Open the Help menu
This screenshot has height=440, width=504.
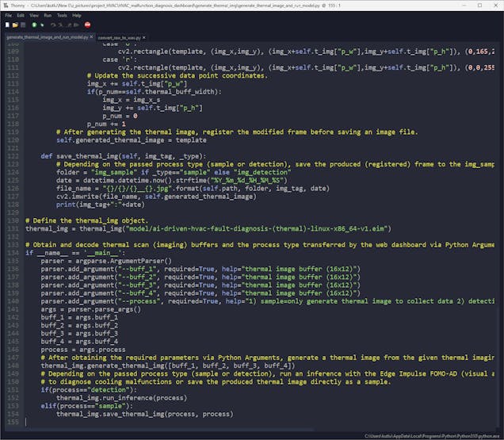76,15
